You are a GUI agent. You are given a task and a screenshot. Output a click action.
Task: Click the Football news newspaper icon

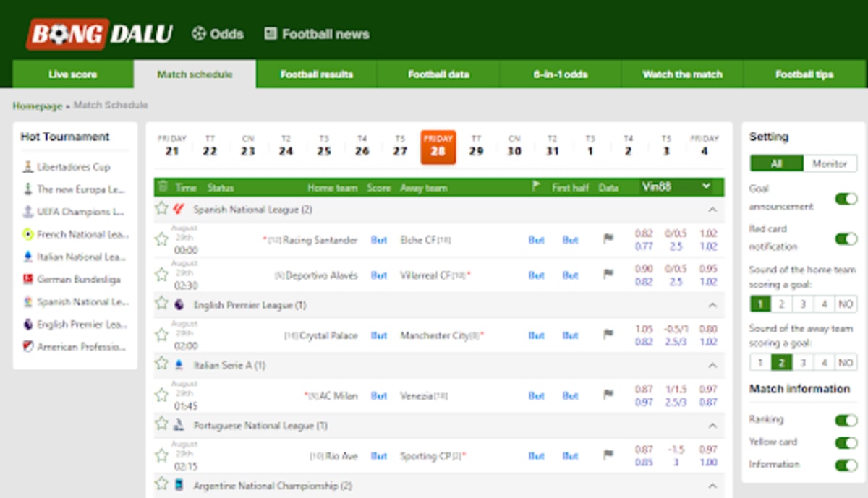click(x=271, y=33)
